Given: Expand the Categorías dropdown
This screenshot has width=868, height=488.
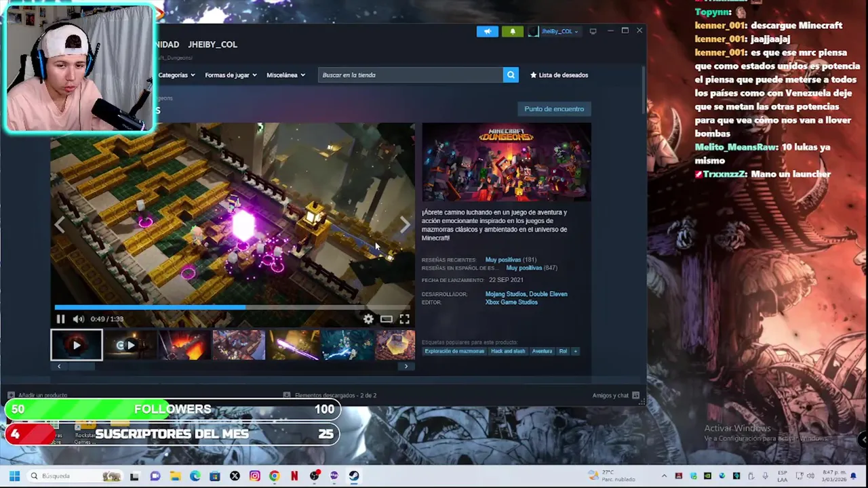Looking at the screenshot, I should (x=176, y=75).
